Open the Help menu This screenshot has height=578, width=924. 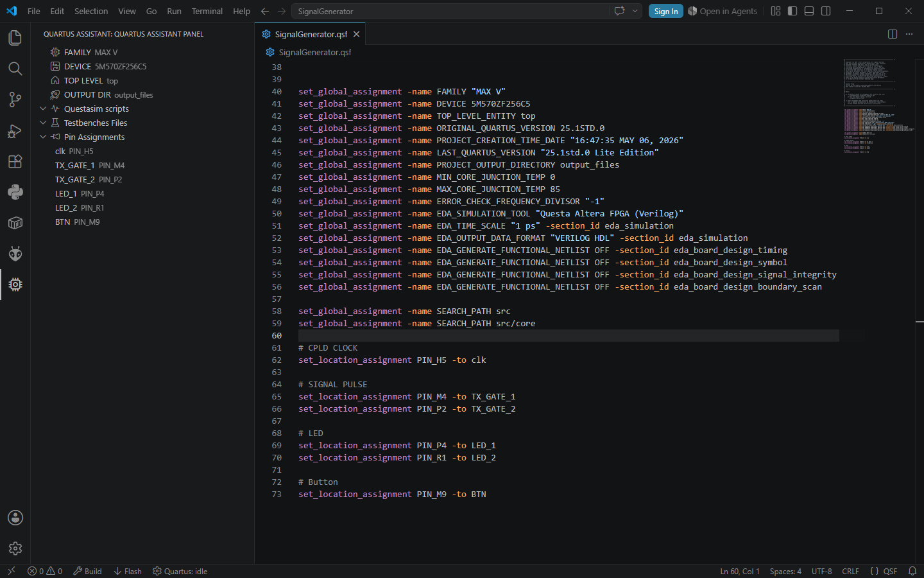[242, 11]
